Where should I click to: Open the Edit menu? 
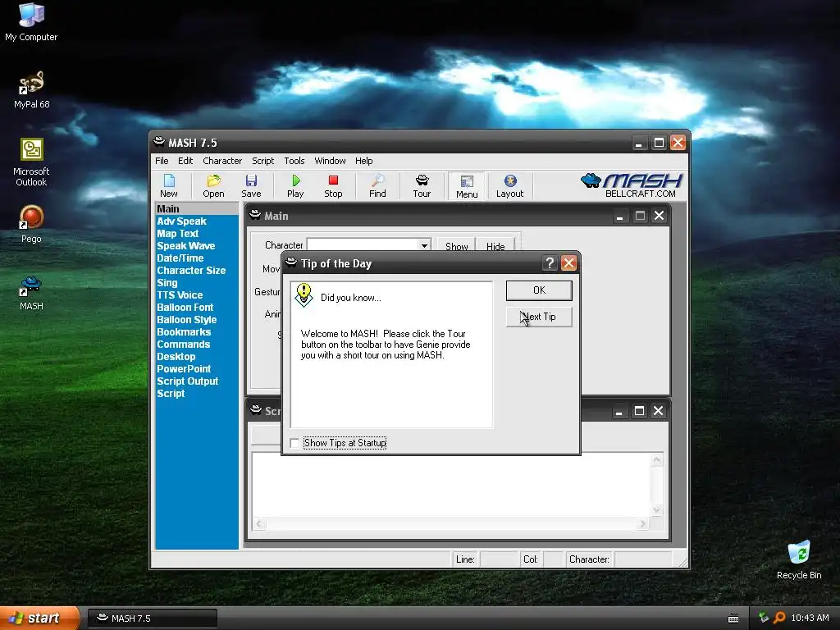(185, 161)
